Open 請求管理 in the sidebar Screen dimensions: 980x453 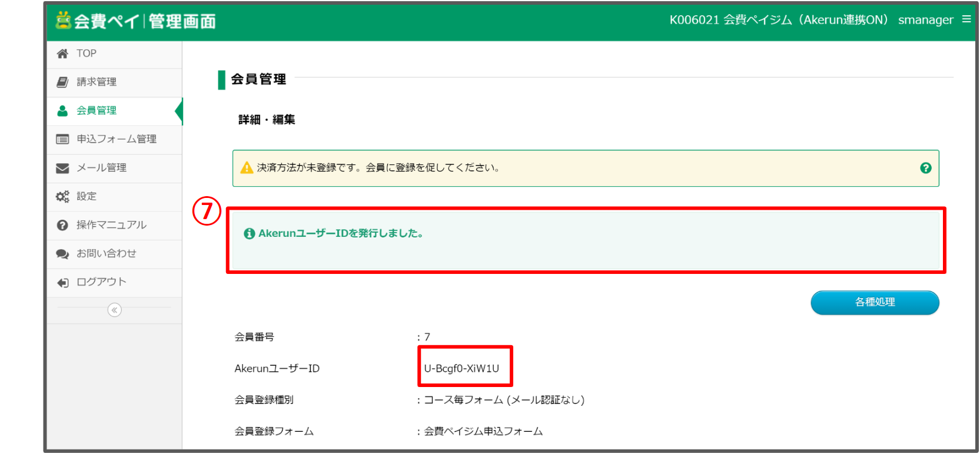(x=97, y=82)
